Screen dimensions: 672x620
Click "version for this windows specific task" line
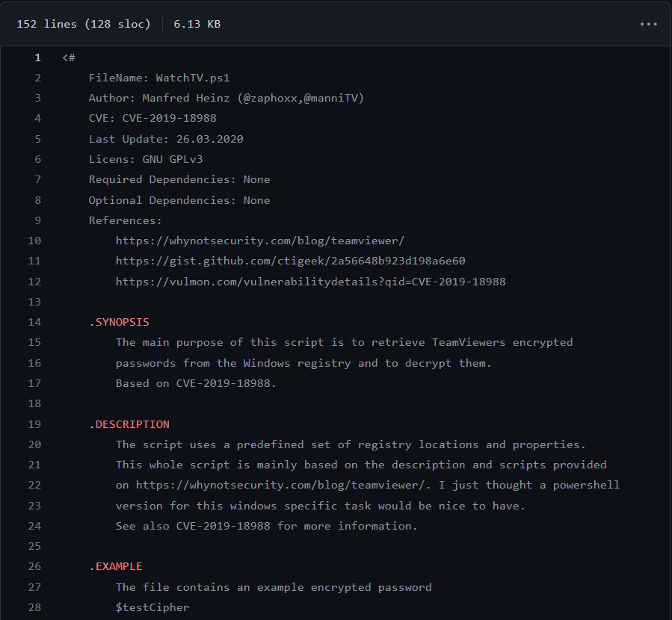[x=321, y=506]
